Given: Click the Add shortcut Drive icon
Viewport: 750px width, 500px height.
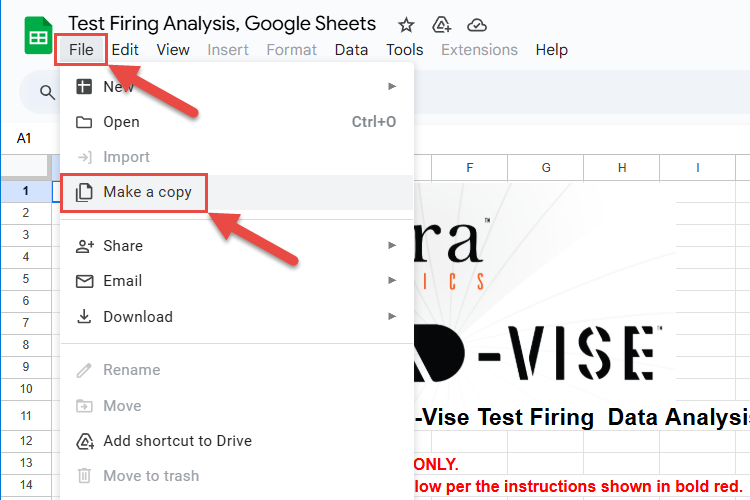Looking at the screenshot, I should click(85, 441).
